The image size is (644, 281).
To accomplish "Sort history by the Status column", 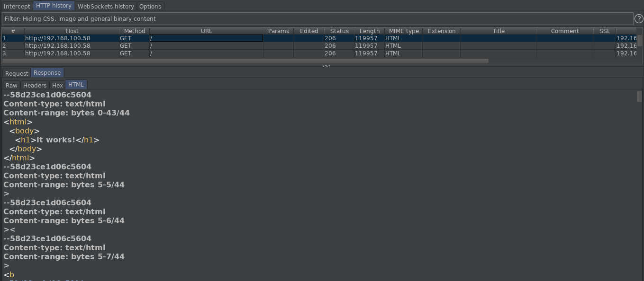I will click(339, 31).
